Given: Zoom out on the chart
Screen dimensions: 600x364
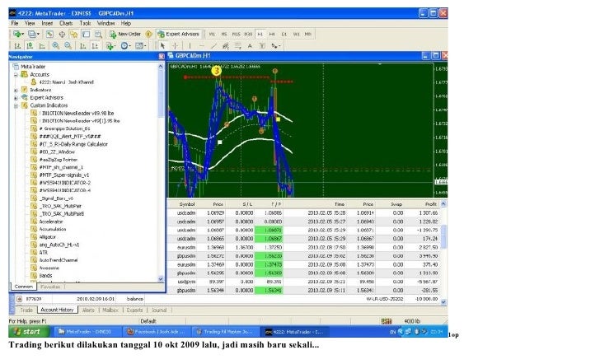Looking at the screenshot, I should coord(68,46).
